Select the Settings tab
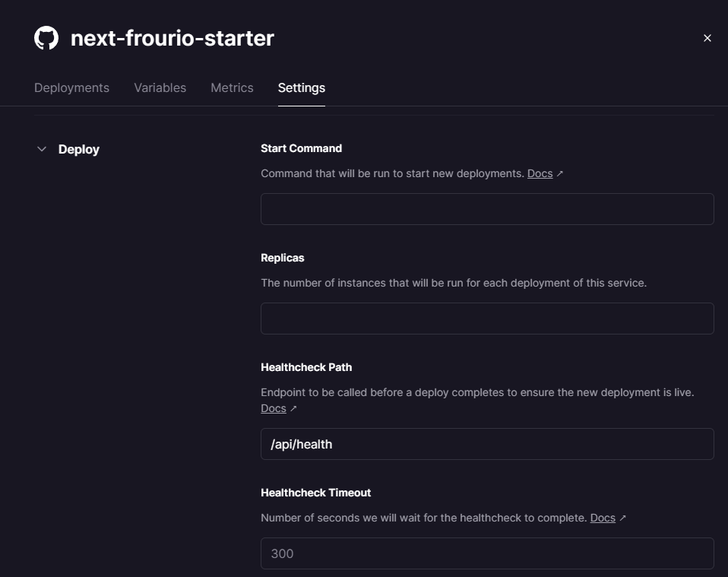Screen dimensions: 728x577 click(x=302, y=88)
